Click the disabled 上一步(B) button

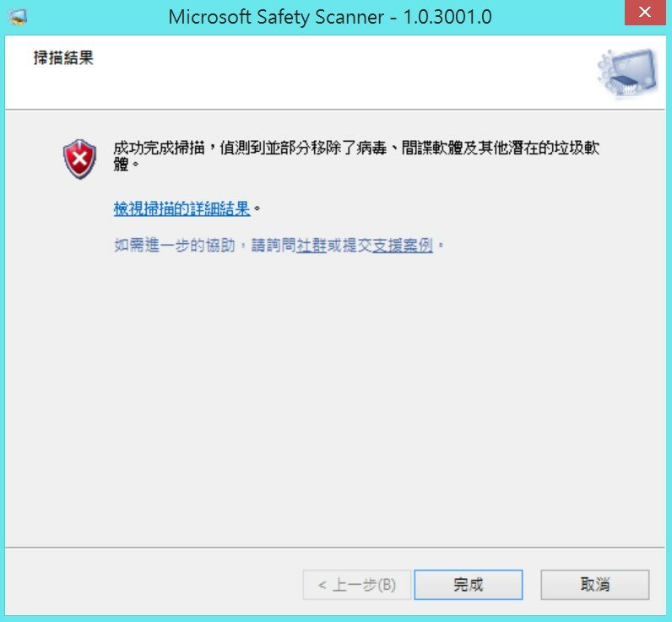pos(356,585)
